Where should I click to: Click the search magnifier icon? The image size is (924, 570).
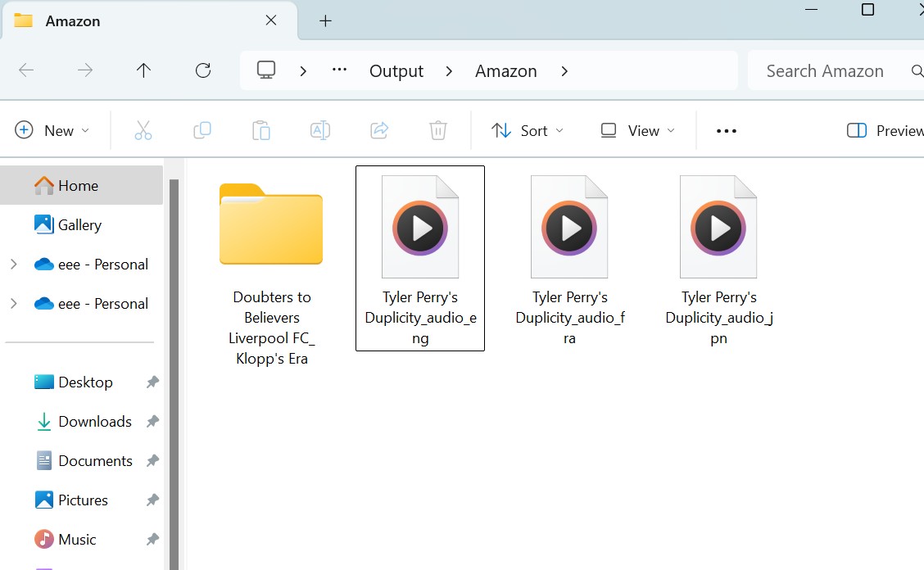click(917, 70)
